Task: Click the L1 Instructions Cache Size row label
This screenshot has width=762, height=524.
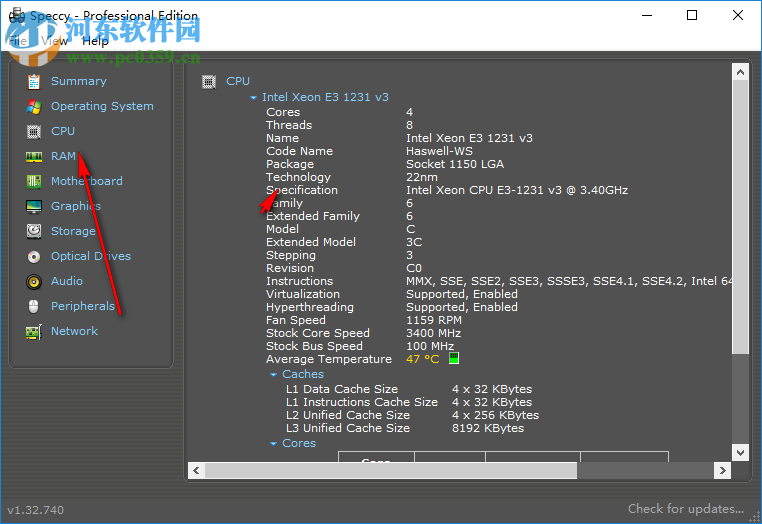Action: (x=362, y=402)
